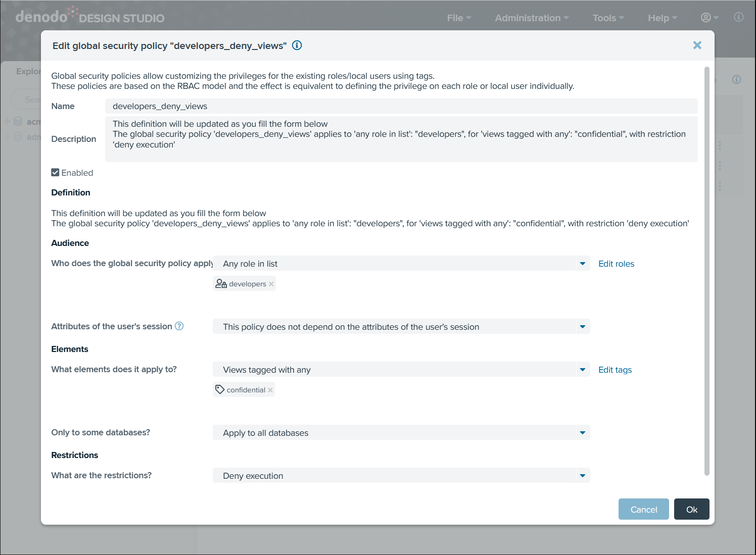Open the Help menu

663,18
